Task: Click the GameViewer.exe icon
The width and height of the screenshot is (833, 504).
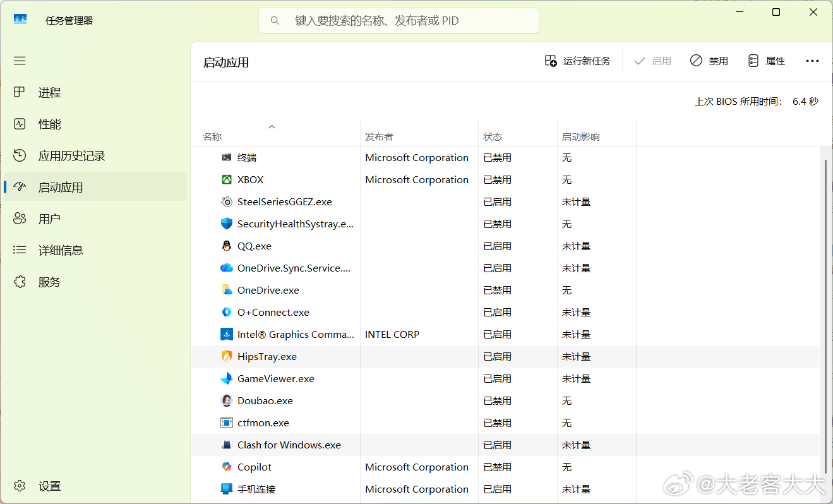Action: click(x=227, y=378)
